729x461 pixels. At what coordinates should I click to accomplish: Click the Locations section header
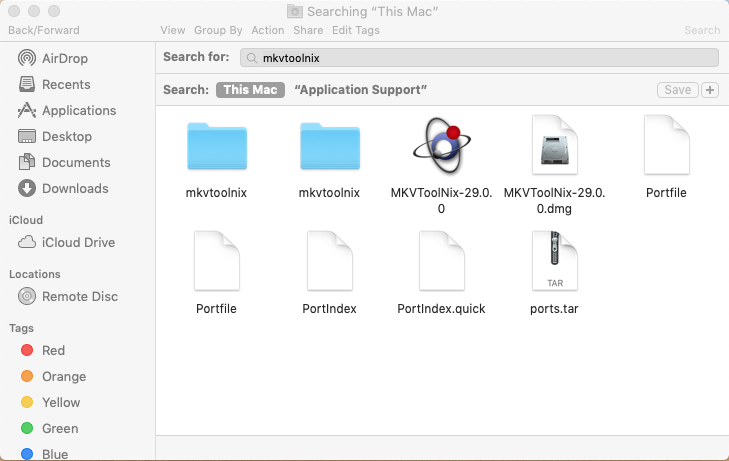click(35, 274)
